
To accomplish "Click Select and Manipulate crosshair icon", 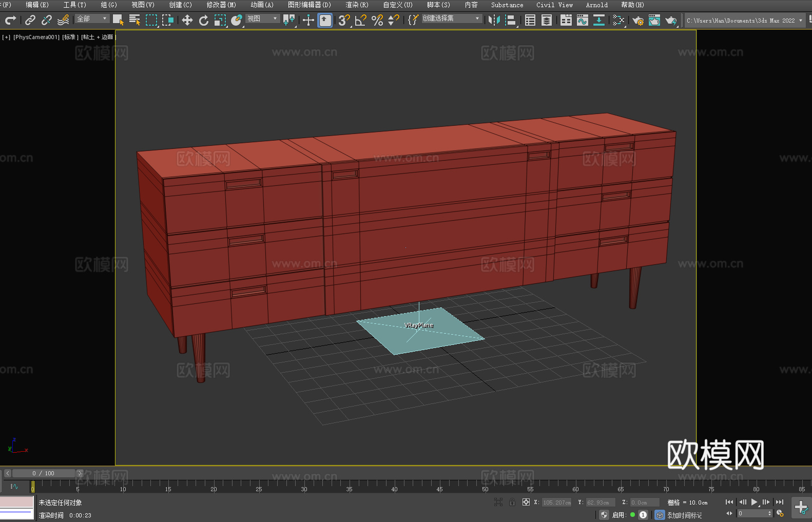I will [x=308, y=20].
